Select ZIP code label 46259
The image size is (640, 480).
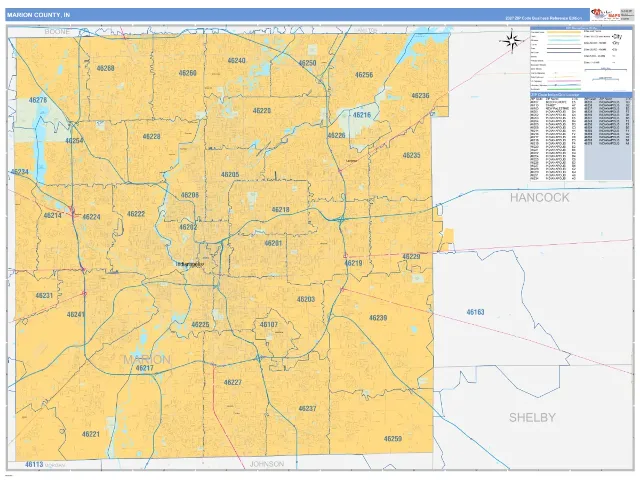[393, 439]
